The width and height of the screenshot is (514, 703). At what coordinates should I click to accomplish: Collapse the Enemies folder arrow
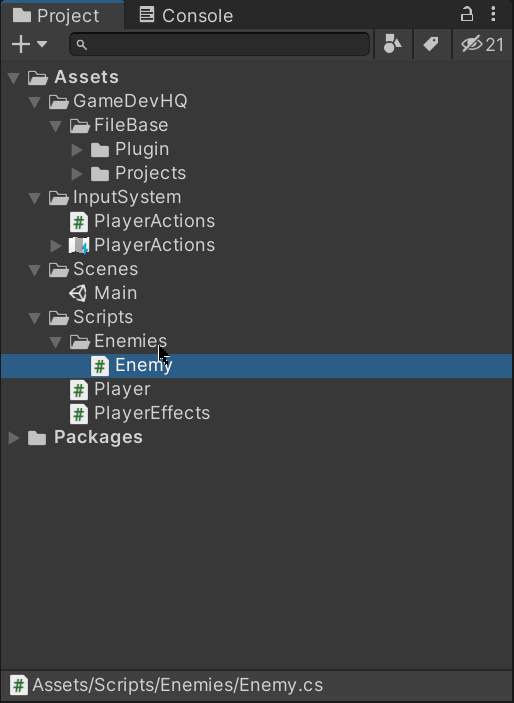click(x=56, y=342)
